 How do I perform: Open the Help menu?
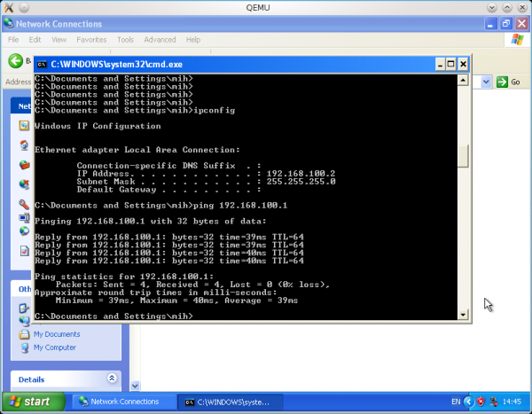point(193,40)
